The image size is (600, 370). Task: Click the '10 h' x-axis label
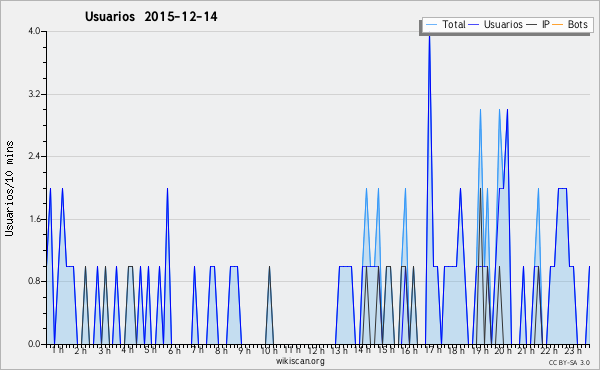pyautogui.click(x=269, y=351)
